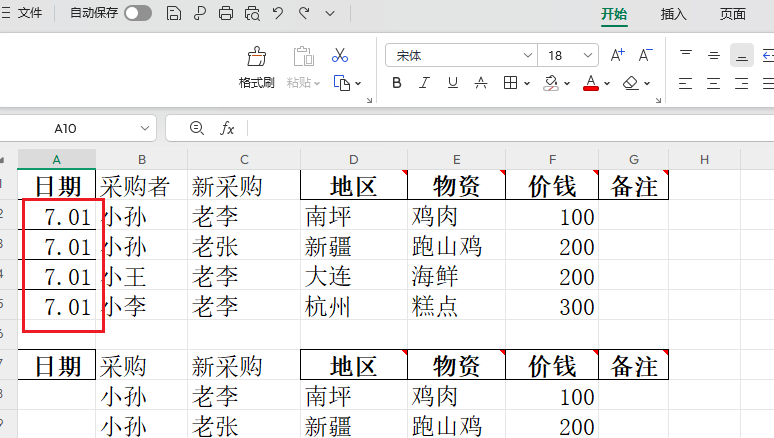Align cell content to middle vertically
The width and height of the screenshot is (774, 438).
(x=713, y=55)
